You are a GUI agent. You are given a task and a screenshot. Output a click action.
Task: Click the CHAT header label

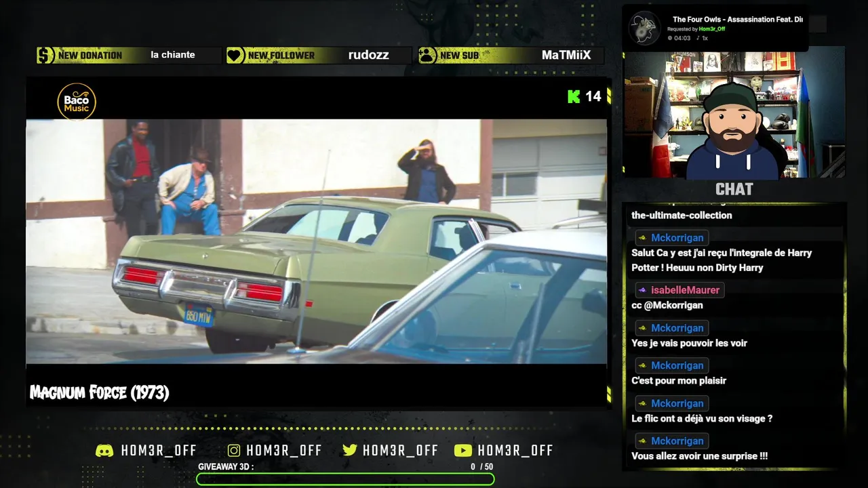point(734,189)
